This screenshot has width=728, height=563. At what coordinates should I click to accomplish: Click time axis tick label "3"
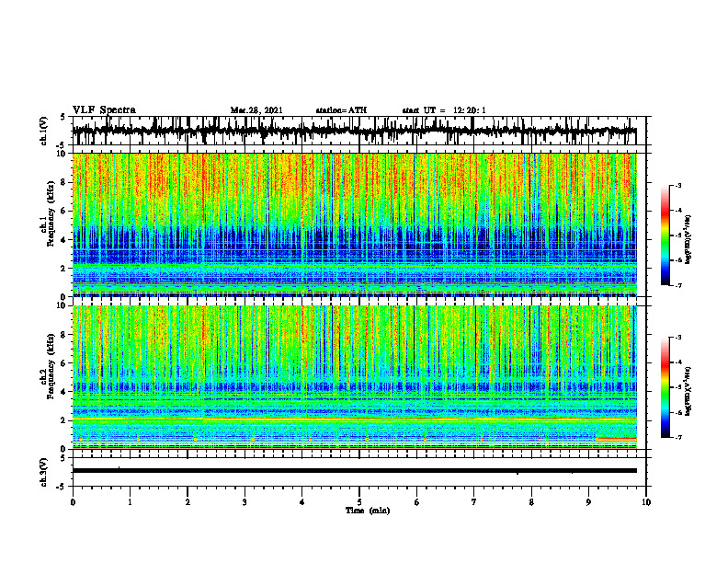pyautogui.click(x=245, y=502)
